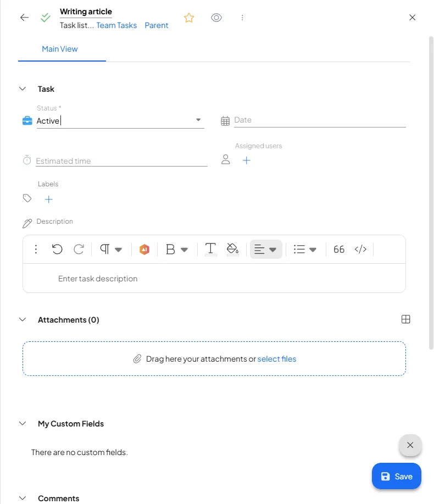
Task: Open the bold style dropdown arrow
Action: (185, 250)
